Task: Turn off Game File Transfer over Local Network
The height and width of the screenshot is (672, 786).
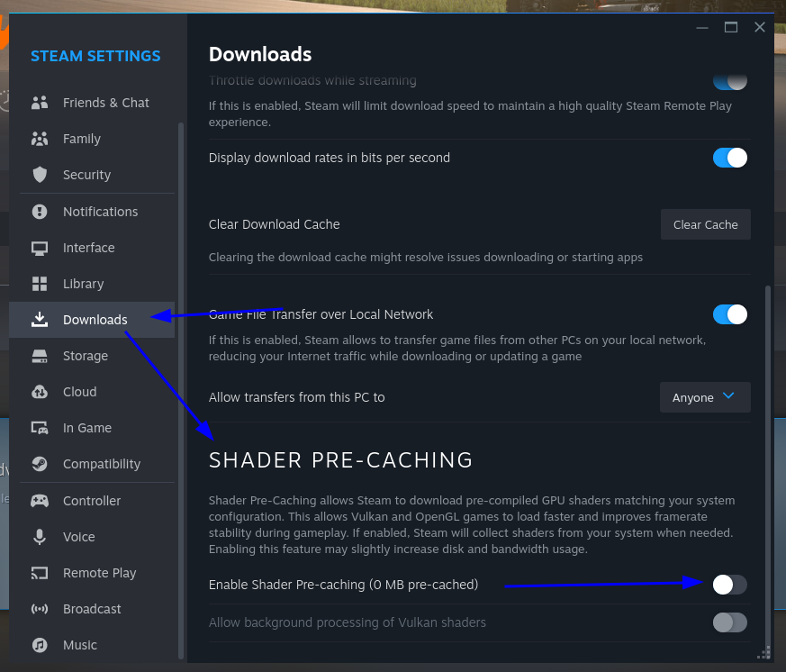Action: tap(730, 314)
